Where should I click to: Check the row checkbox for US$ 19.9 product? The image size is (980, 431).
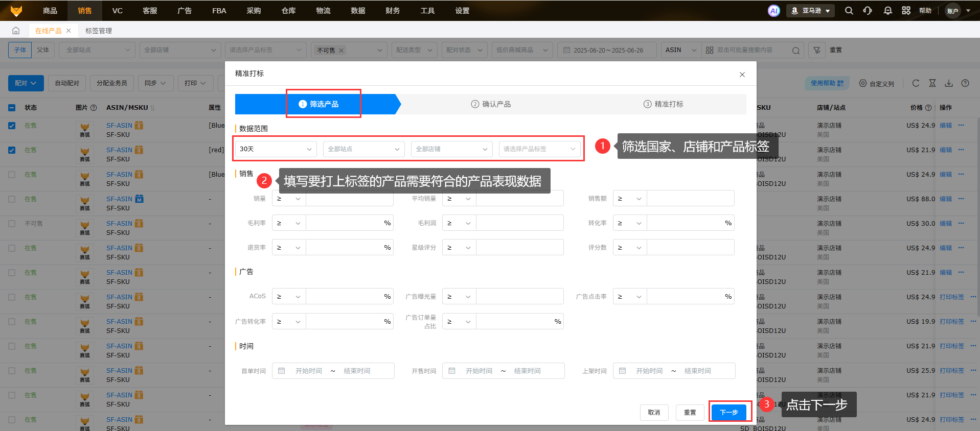coord(12,322)
